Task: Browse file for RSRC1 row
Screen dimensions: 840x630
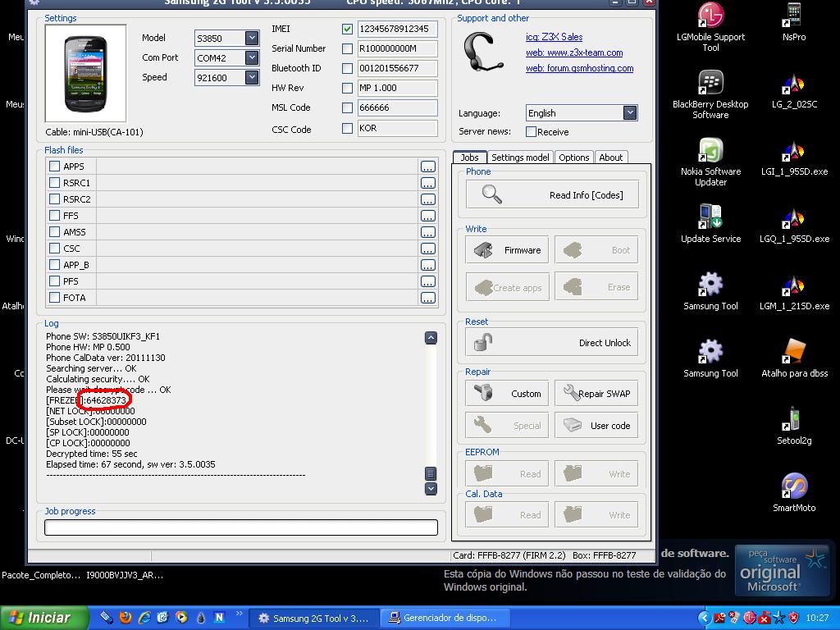Action: [427, 183]
